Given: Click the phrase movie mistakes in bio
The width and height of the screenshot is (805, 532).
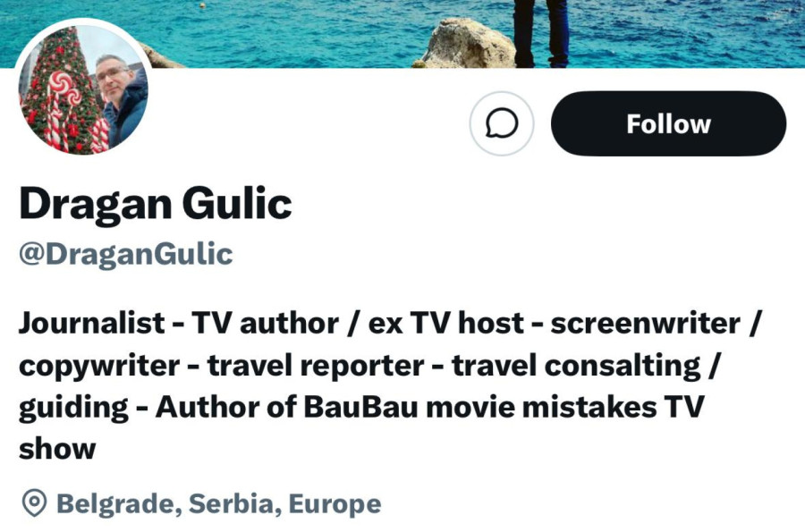Looking at the screenshot, I should [x=542, y=408].
